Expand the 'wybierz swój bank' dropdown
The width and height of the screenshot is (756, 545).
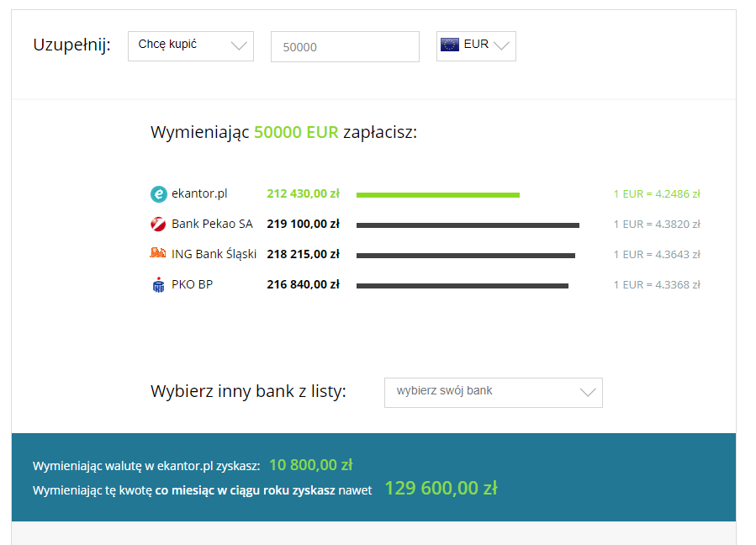494,393
